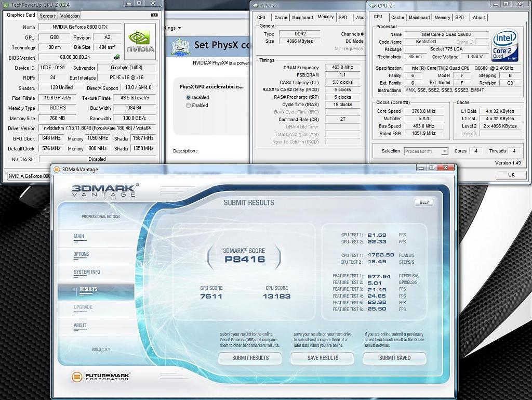The height and width of the screenshot is (400, 532).
Task: Open the SPD tab in CPU-Z processor window
Action: point(460,18)
